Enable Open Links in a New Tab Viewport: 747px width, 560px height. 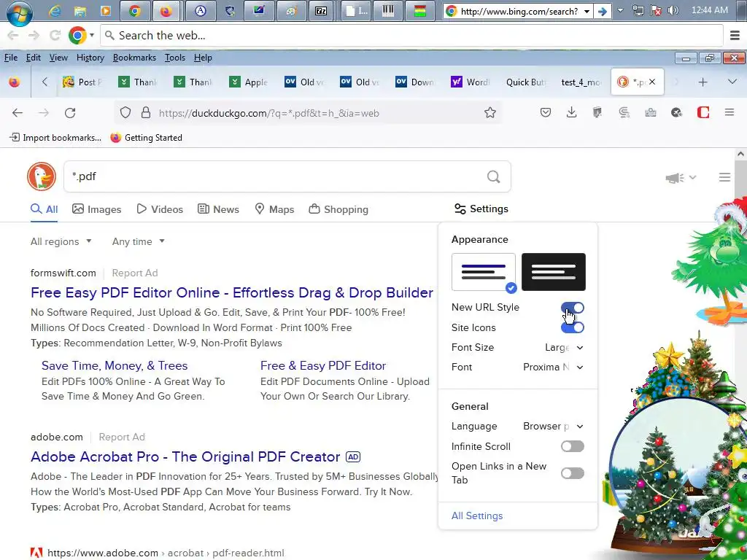[x=572, y=473]
